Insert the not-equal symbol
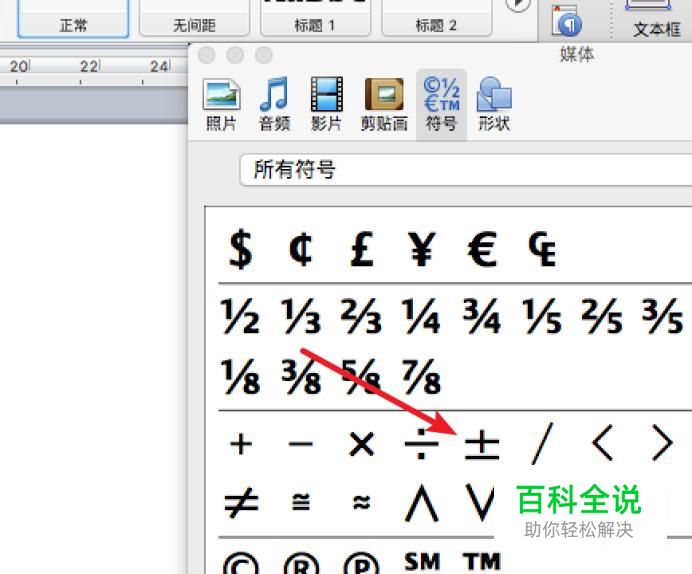This screenshot has width=692, height=574. click(241, 503)
